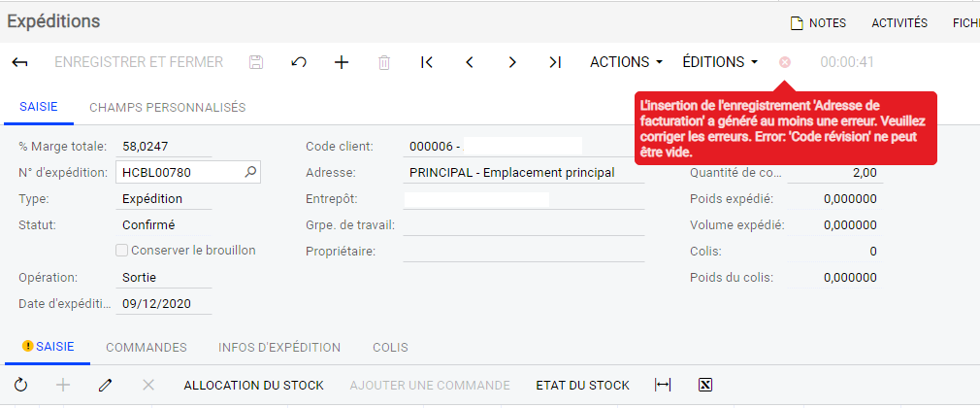Click the pencil edit row icon
This screenshot has width=980, height=408.
click(106, 385)
